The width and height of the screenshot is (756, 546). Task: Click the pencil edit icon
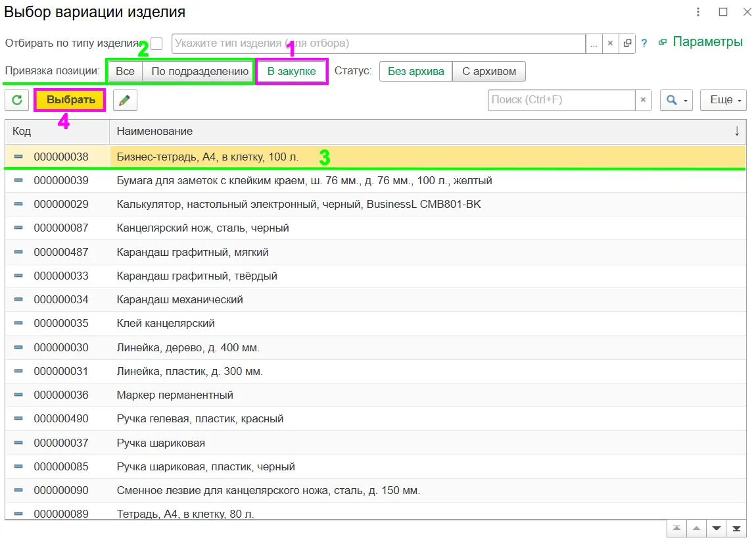pos(125,100)
